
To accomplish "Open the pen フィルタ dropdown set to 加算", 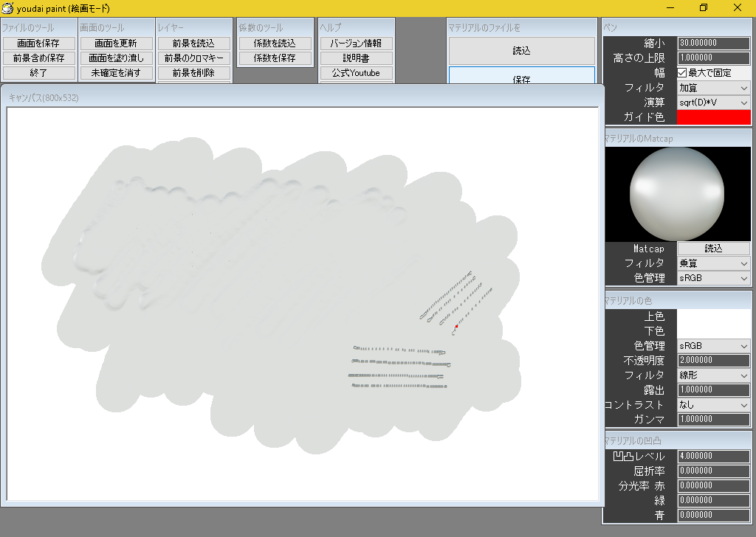I will pos(713,88).
